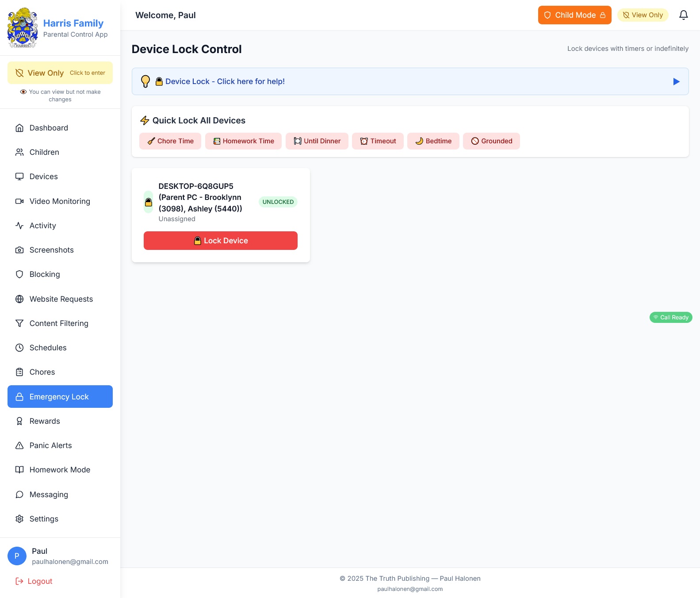Expand the Device Lock help banner arrow
The image size is (700, 598).
click(676, 81)
